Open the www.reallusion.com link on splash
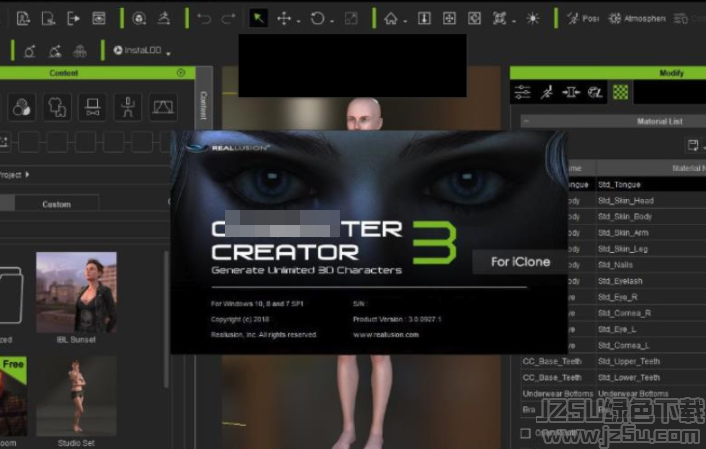The height and width of the screenshot is (449, 706). (x=386, y=335)
